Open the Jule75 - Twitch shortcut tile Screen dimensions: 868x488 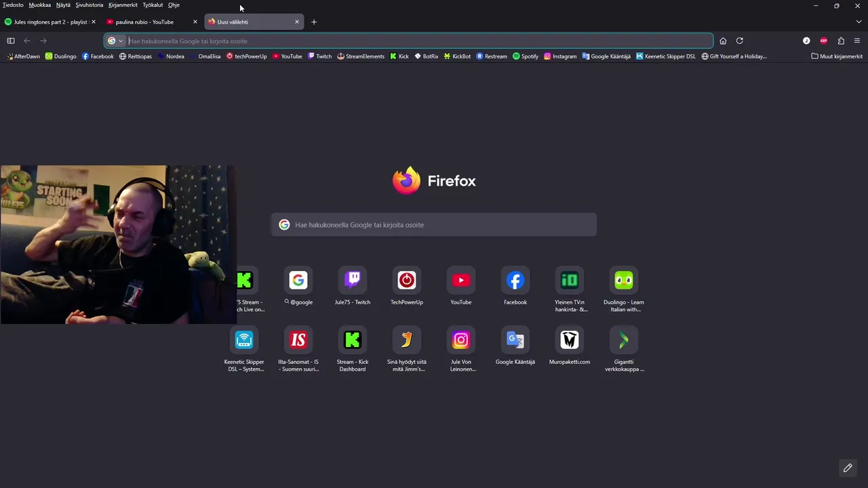tap(353, 285)
